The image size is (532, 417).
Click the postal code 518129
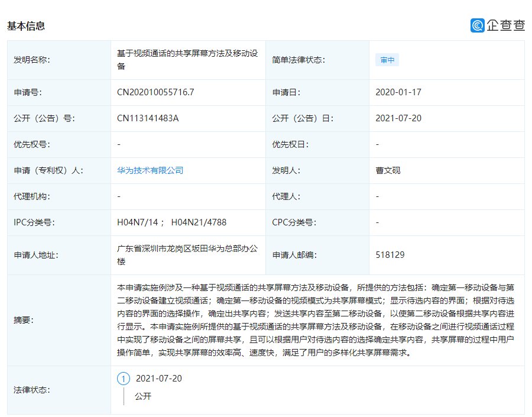click(390, 255)
